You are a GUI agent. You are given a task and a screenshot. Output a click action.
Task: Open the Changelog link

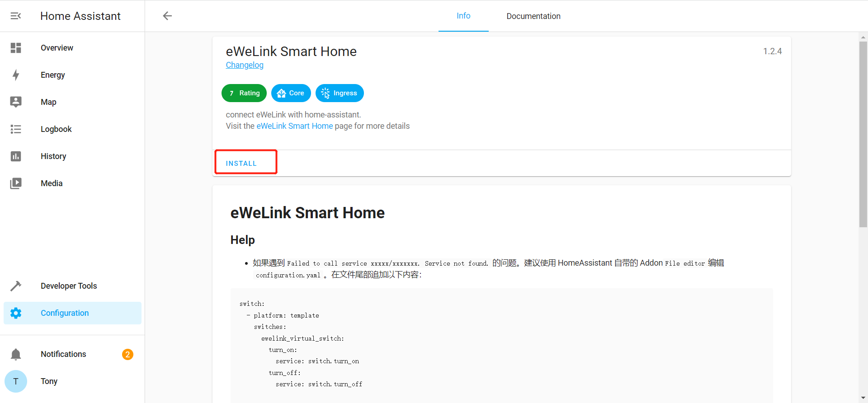(x=245, y=65)
